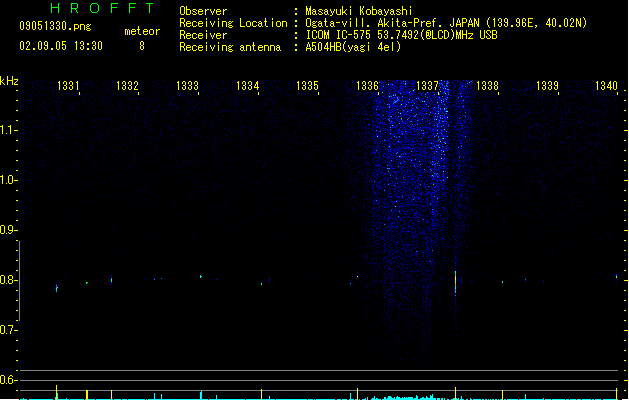Click the 1338 time axis label

(487, 86)
